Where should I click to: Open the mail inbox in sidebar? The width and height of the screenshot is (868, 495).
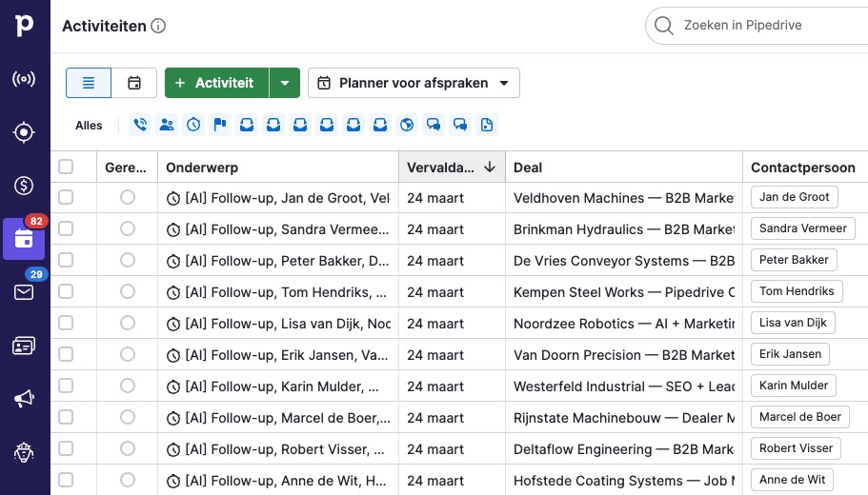pyautogui.click(x=24, y=292)
